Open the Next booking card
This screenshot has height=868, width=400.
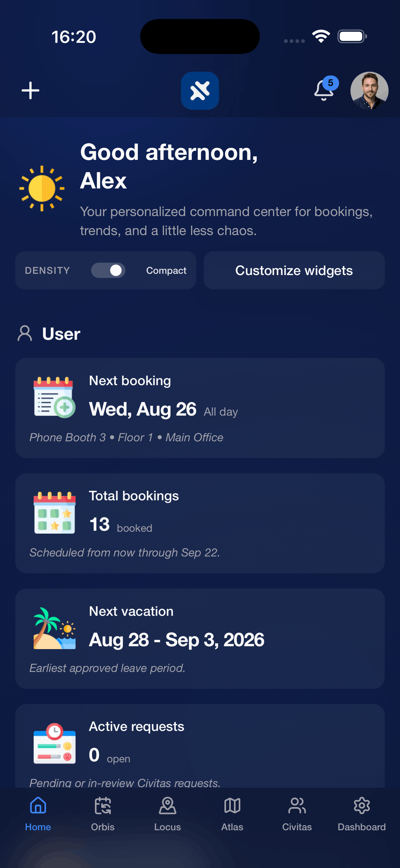200,408
